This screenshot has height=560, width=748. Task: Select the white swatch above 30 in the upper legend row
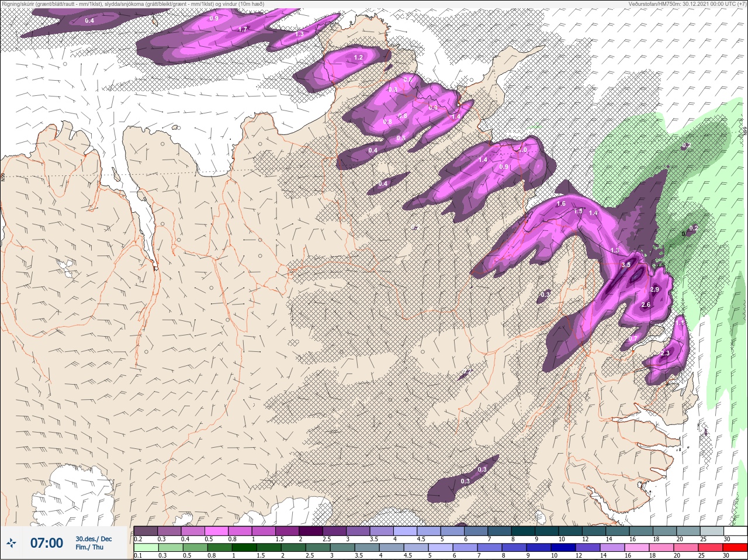(x=735, y=531)
